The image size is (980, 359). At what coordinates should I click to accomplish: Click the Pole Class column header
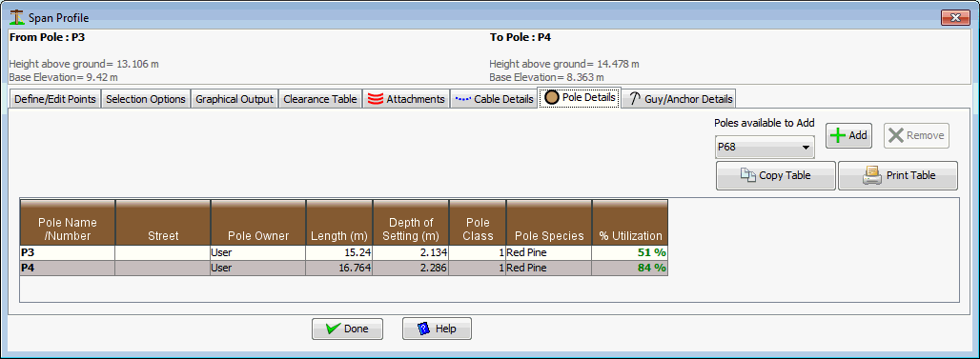[478, 222]
